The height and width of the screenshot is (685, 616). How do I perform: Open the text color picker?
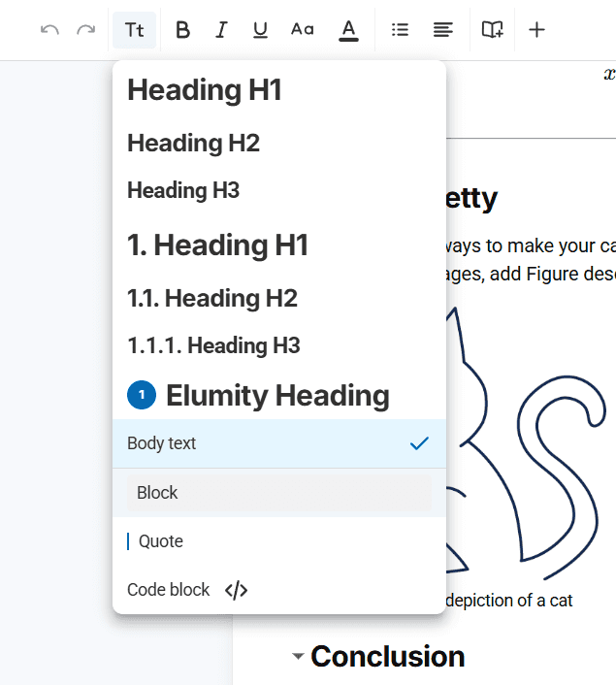click(x=348, y=30)
